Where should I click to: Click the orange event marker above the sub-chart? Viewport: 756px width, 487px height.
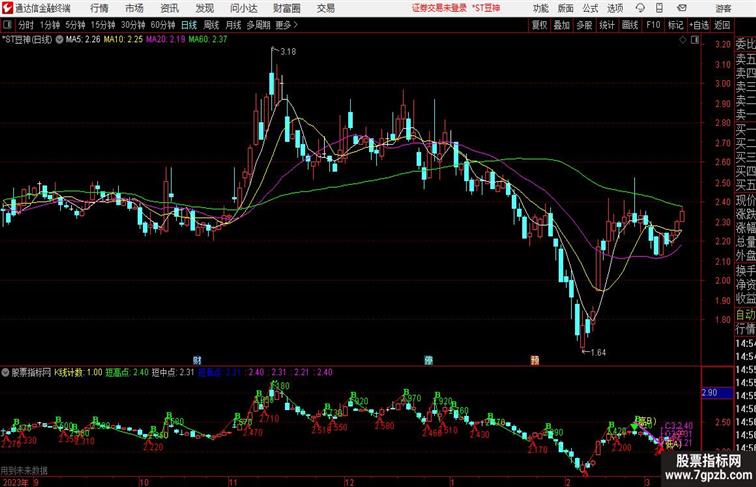click(x=535, y=360)
